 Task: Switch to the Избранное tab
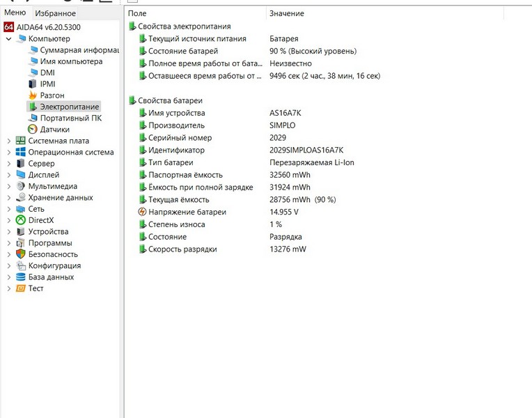[x=55, y=13]
